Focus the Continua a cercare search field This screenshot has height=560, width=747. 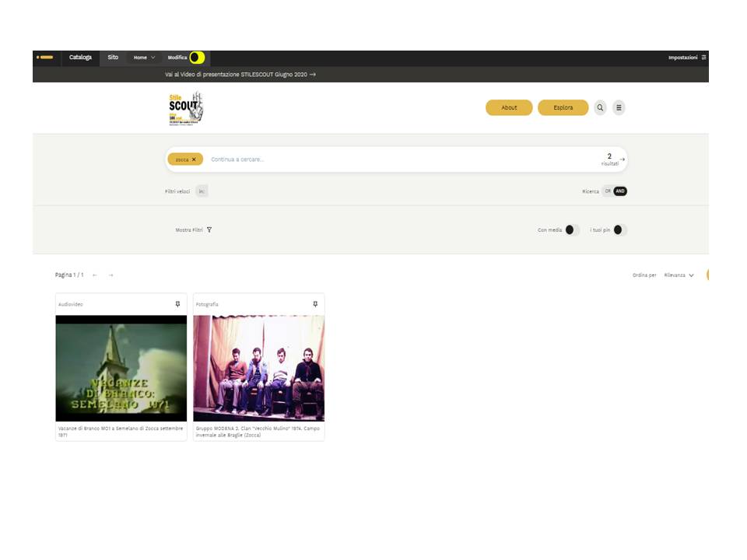click(x=400, y=159)
